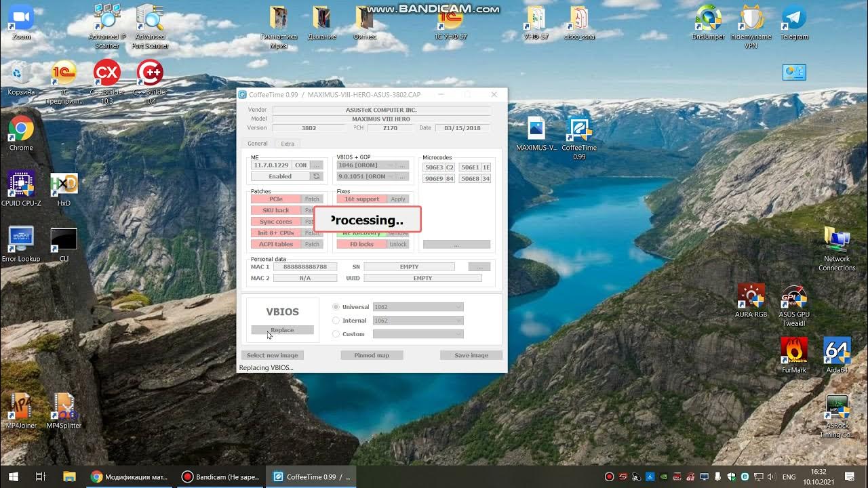This screenshot has width=868, height=488.
Task: Select the Telegram desktop icon
Action: tap(794, 22)
